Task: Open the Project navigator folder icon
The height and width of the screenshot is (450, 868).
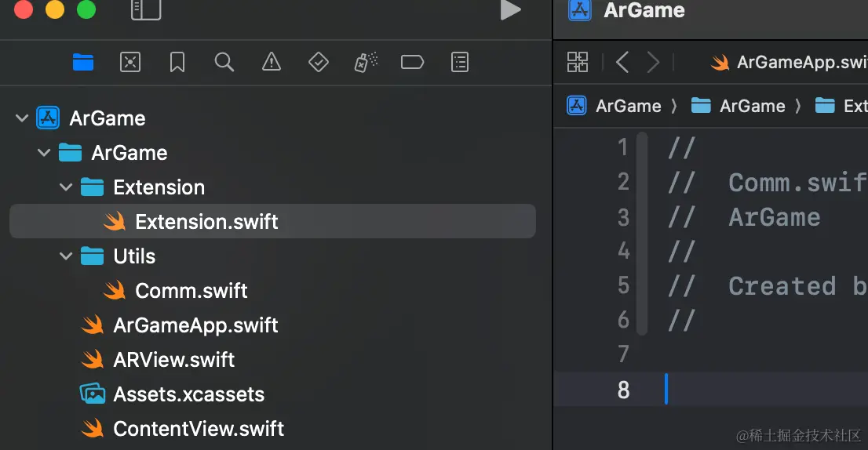Action: coord(83,62)
